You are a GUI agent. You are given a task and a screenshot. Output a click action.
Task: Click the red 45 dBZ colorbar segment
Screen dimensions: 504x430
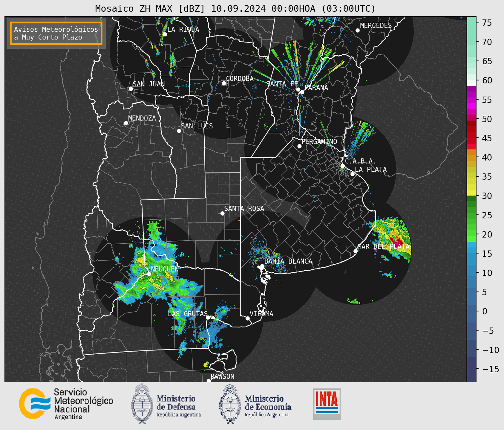(471, 138)
